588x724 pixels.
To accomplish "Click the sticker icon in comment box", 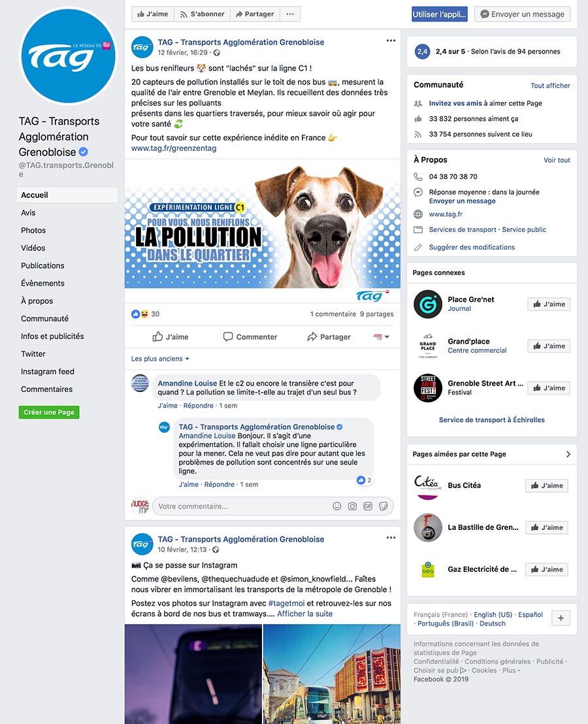I will tap(383, 506).
